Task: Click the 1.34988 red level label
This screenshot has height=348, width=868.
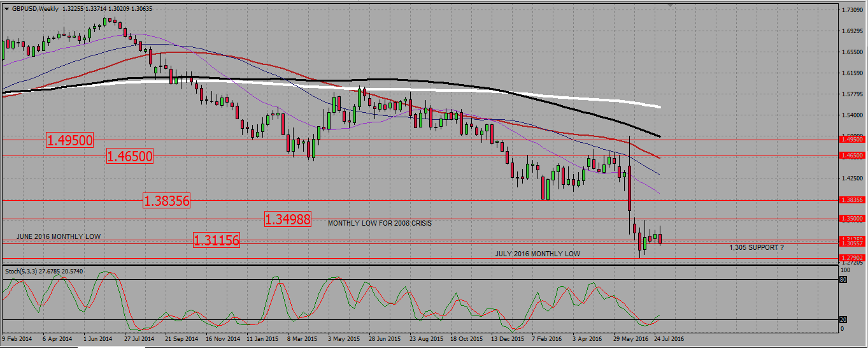Action: [288, 219]
